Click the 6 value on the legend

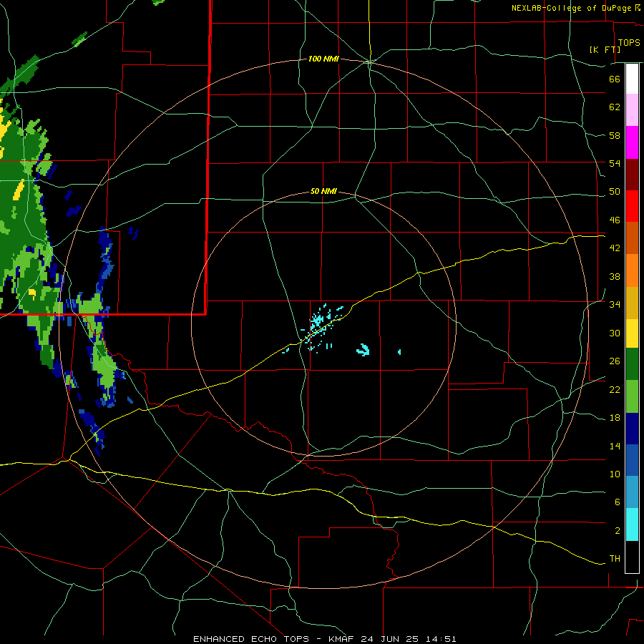coord(617,502)
